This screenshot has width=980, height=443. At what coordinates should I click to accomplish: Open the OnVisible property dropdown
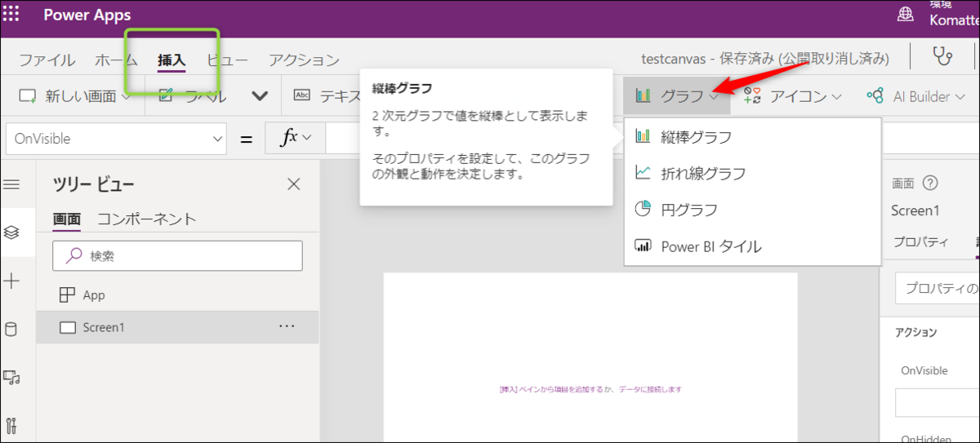point(116,139)
